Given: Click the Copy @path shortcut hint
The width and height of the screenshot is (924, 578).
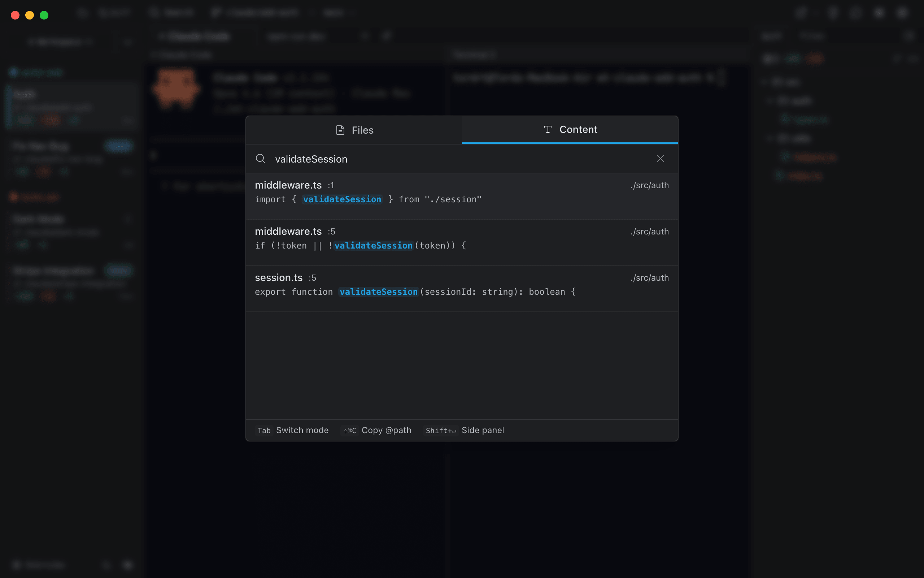Looking at the screenshot, I should pyautogui.click(x=376, y=431).
